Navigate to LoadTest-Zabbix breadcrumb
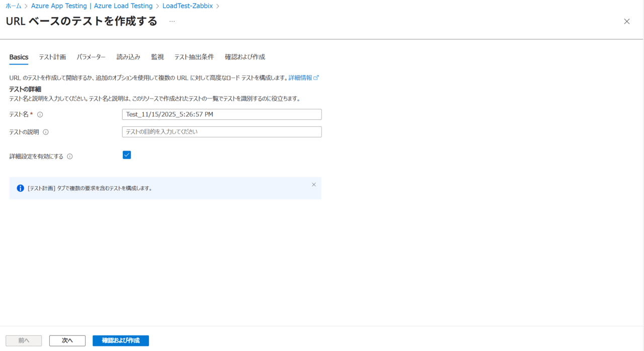The height and width of the screenshot is (351, 644). tap(187, 6)
